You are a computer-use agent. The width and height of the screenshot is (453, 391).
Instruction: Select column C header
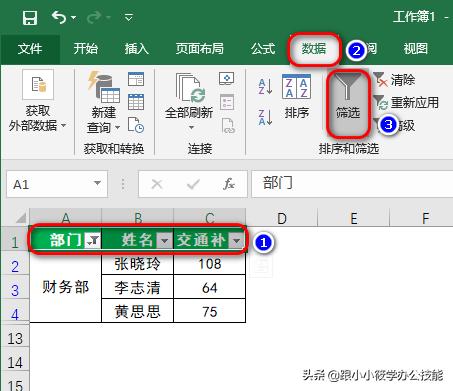(210, 218)
